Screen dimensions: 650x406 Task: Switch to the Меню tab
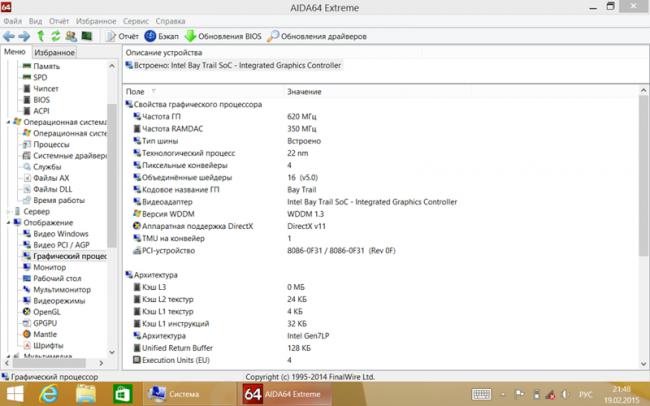(15, 52)
